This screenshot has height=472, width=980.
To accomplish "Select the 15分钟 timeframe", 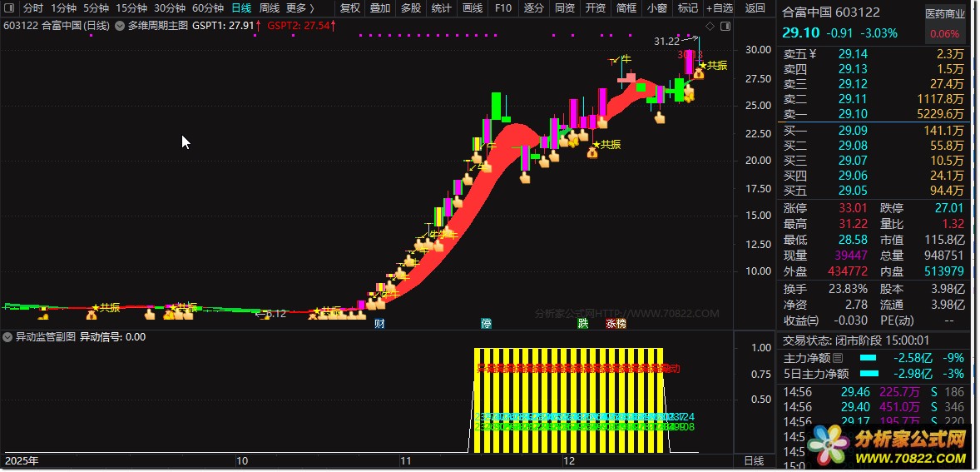I will 131,8.
